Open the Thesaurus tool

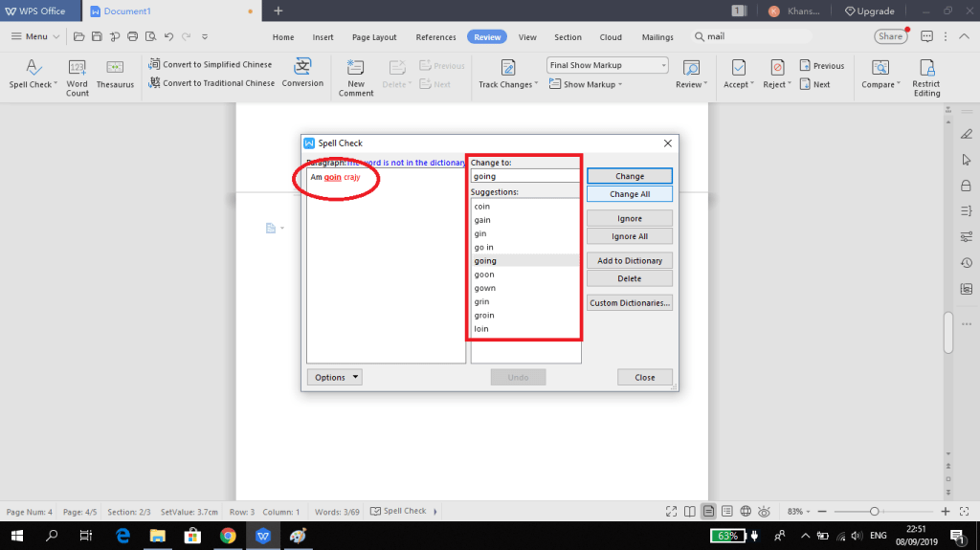[x=115, y=69]
